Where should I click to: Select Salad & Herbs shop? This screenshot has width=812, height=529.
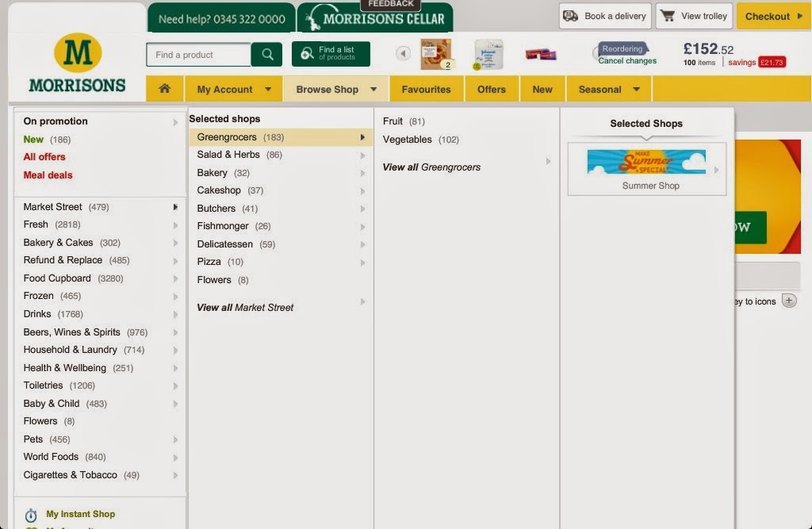pyautogui.click(x=281, y=155)
